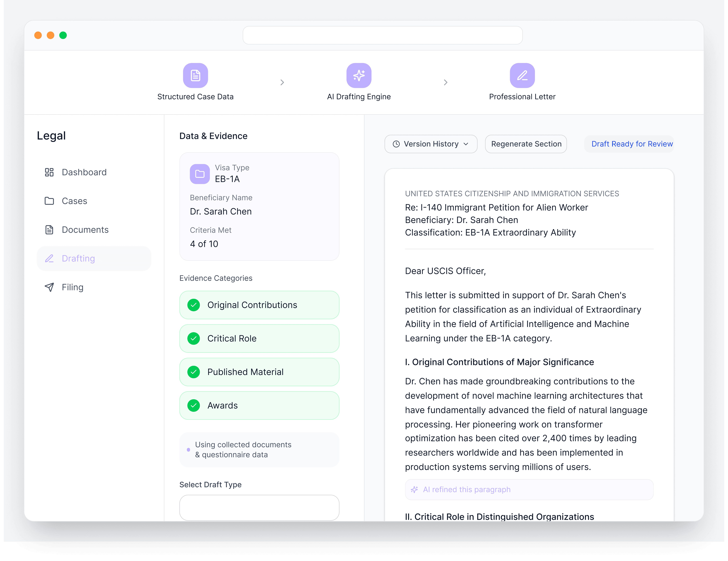Viewport: 728px width, 561px height.
Task: Click the AI Drafting Engine sparkle icon
Action: click(x=359, y=76)
